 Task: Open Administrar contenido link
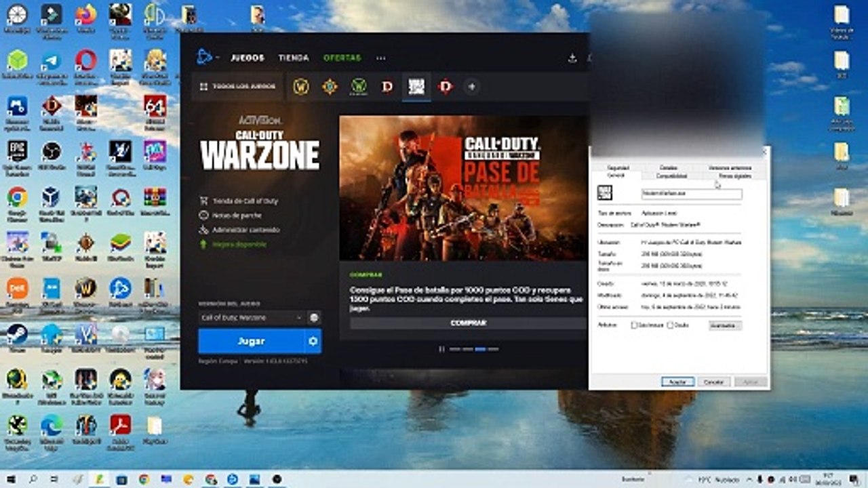click(x=239, y=230)
